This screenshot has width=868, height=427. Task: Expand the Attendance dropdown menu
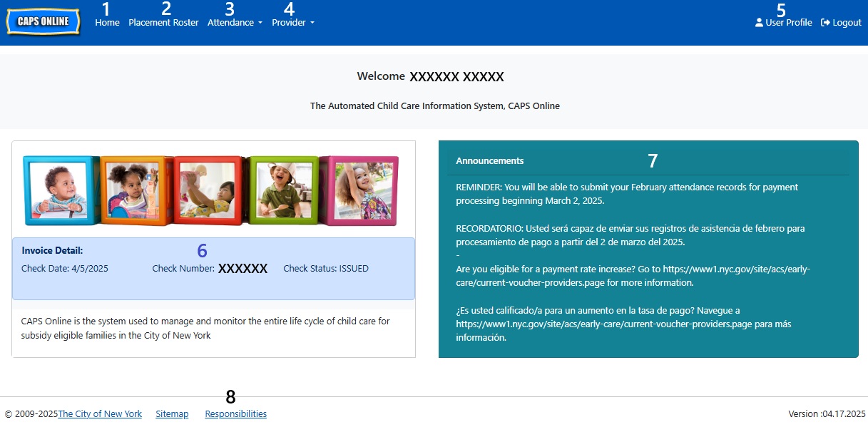(235, 23)
